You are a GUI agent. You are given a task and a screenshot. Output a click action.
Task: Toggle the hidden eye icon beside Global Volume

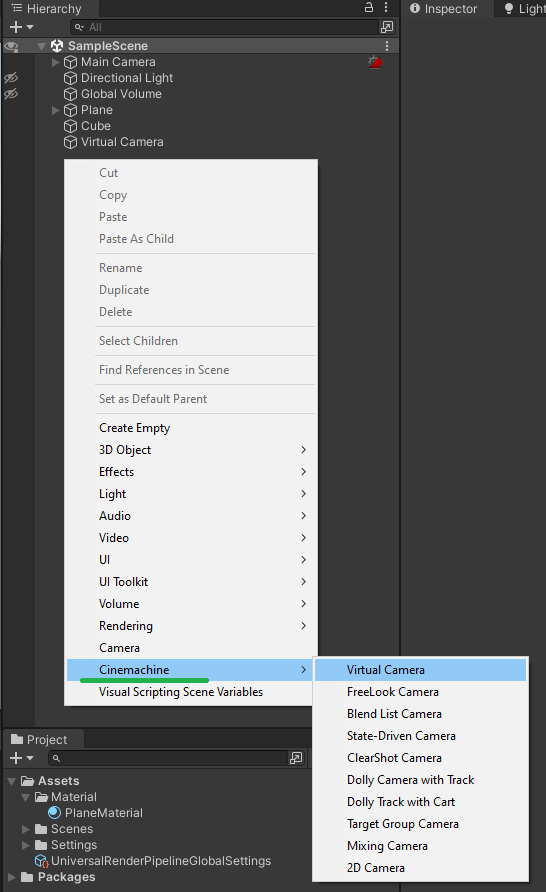[11, 94]
